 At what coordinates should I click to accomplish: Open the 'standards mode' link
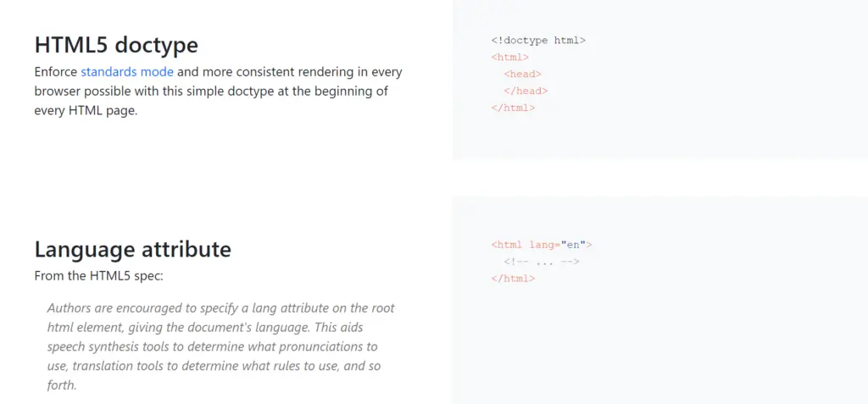(x=127, y=72)
